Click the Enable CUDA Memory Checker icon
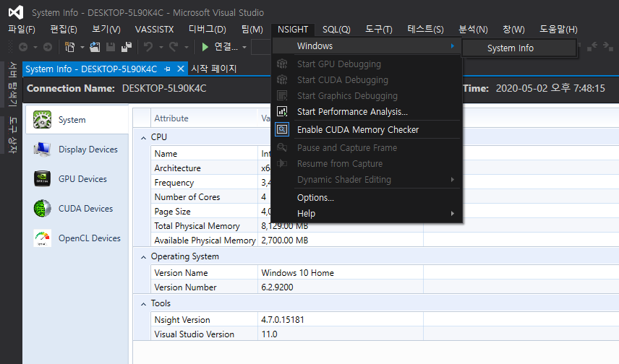Screen dimensions: 619x364 point(282,129)
